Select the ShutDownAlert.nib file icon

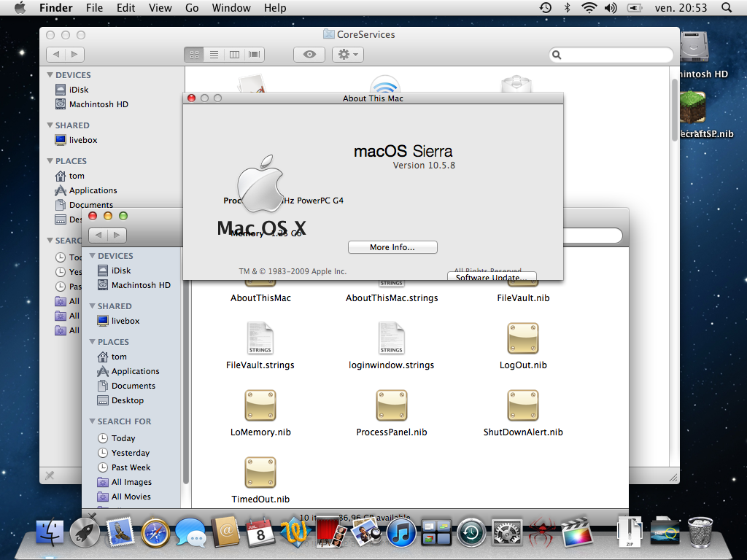click(x=522, y=405)
